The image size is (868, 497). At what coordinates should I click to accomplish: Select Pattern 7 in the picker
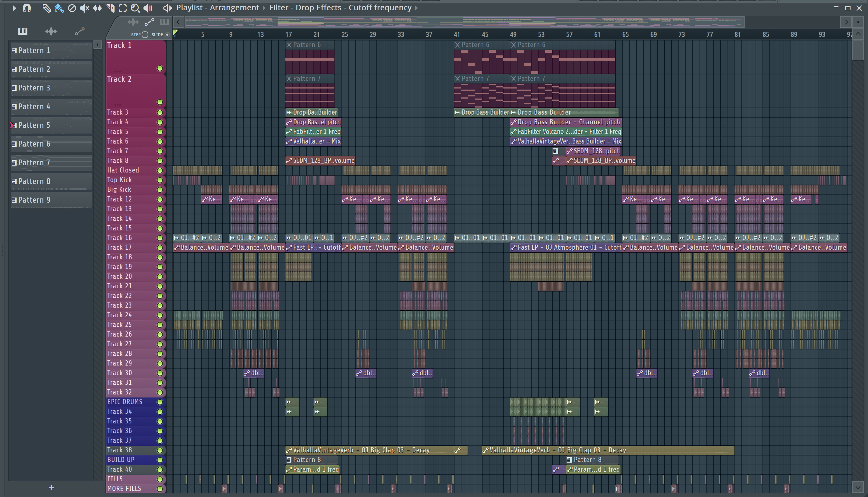click(x=51, y=163)
